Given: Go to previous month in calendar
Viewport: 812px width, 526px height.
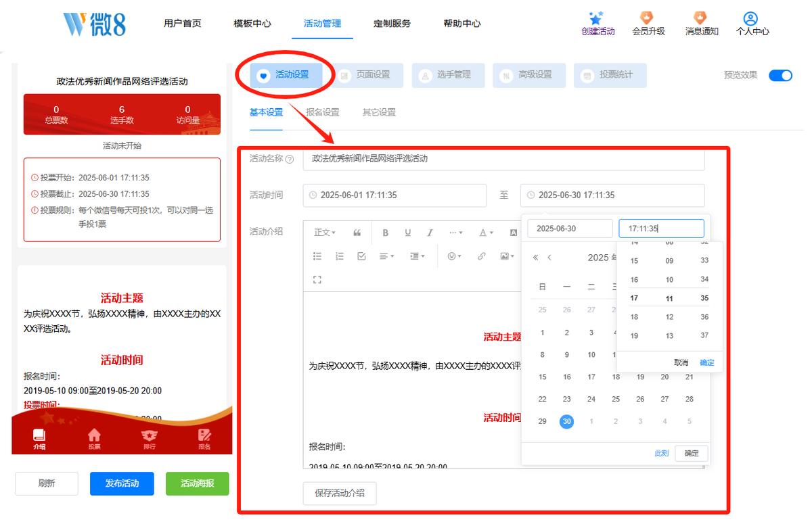Looking at the screenshot, I should pos(549,258).
